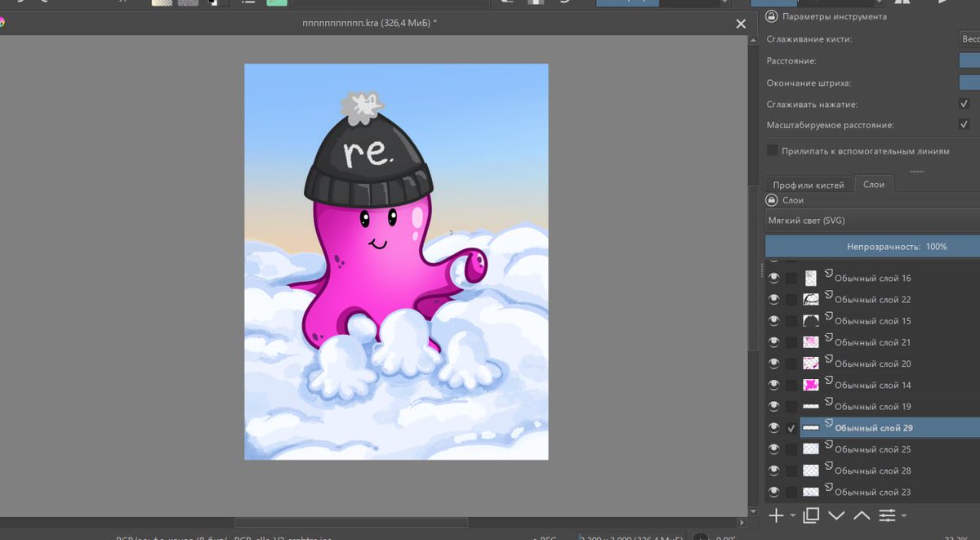Disable Масштабируемое расстояние checkbox
Screen dimensions: 980x540
coord(964,125)
